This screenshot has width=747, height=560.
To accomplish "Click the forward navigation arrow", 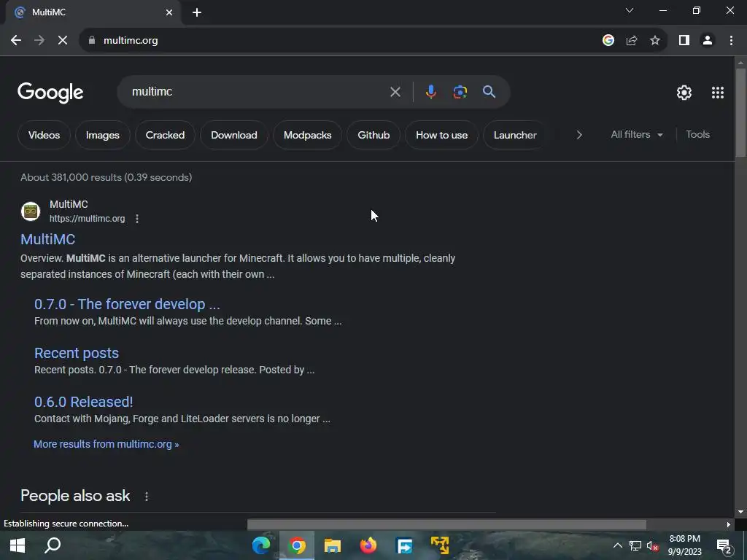I will [39, 41].
